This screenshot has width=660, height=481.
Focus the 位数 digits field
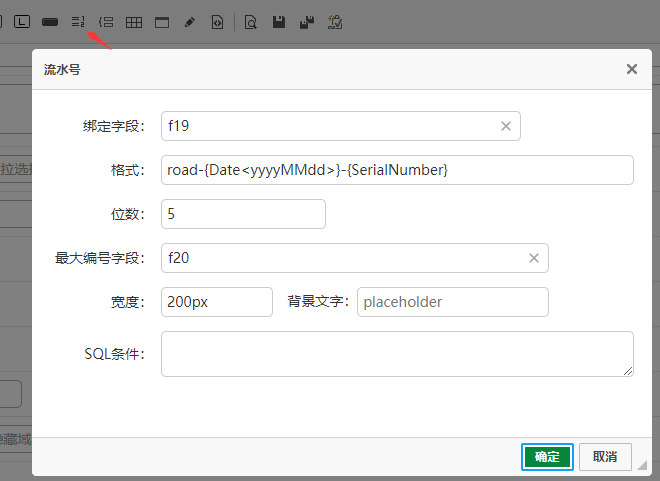243,214
